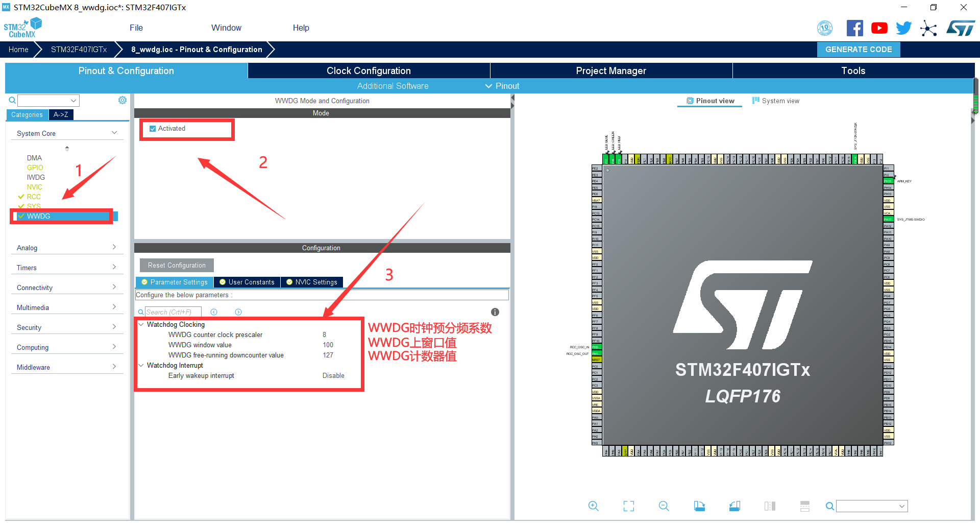
Task: Collapse the Watchdog Clocking group
Action: (141, 324)
